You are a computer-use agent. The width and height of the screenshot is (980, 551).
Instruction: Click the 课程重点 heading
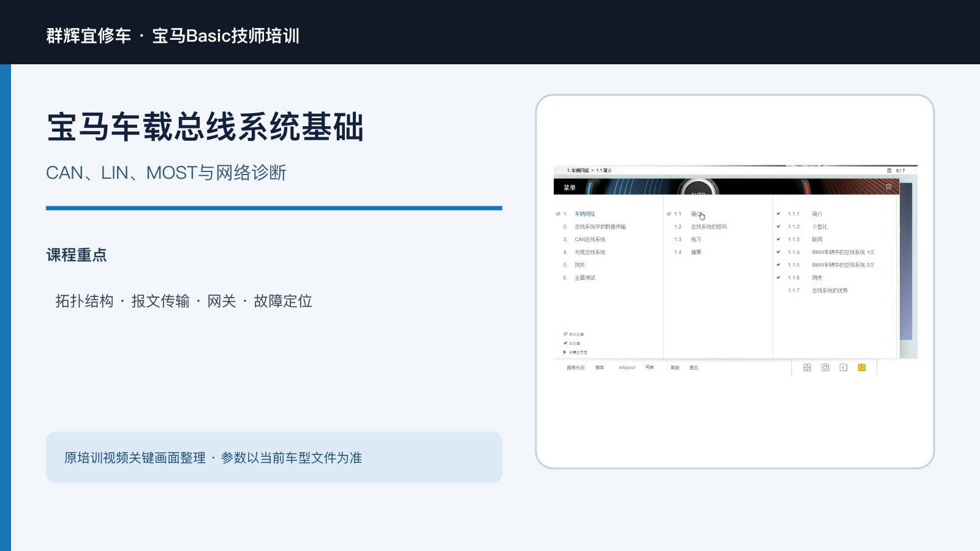pos(77,255)
